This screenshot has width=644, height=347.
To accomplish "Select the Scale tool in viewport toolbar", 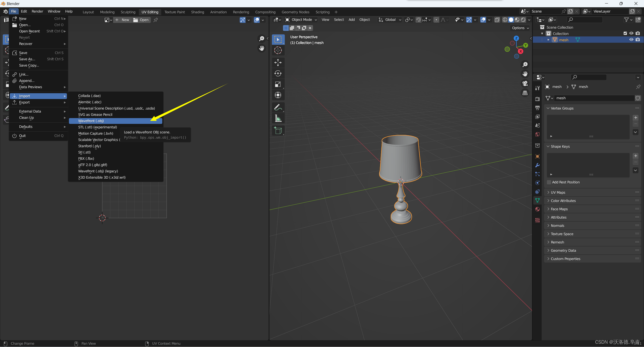I will [x=278, y=84].
